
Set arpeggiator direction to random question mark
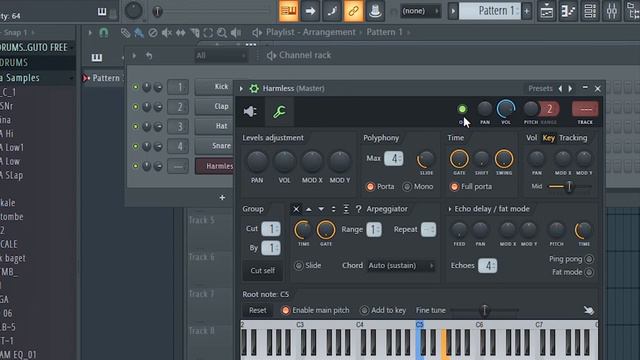[358, 209]
